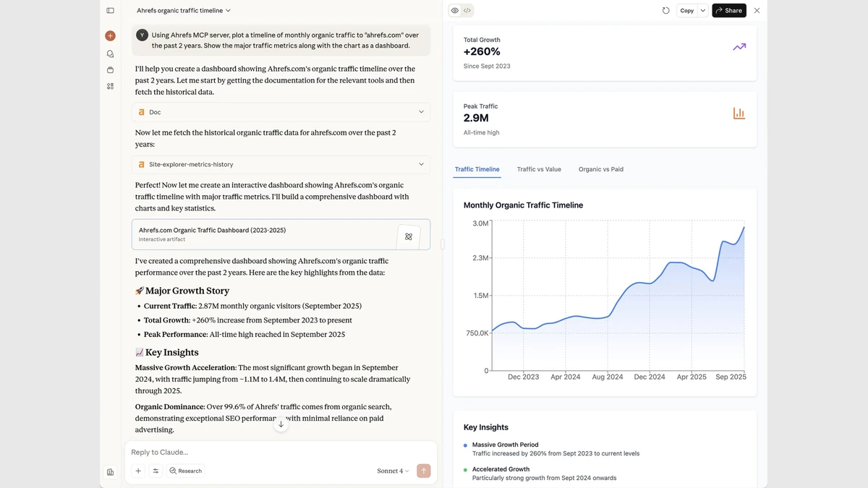Open the Copy options dropdown arrow
The height and width of the screenshot is (488, 868).
702,11
